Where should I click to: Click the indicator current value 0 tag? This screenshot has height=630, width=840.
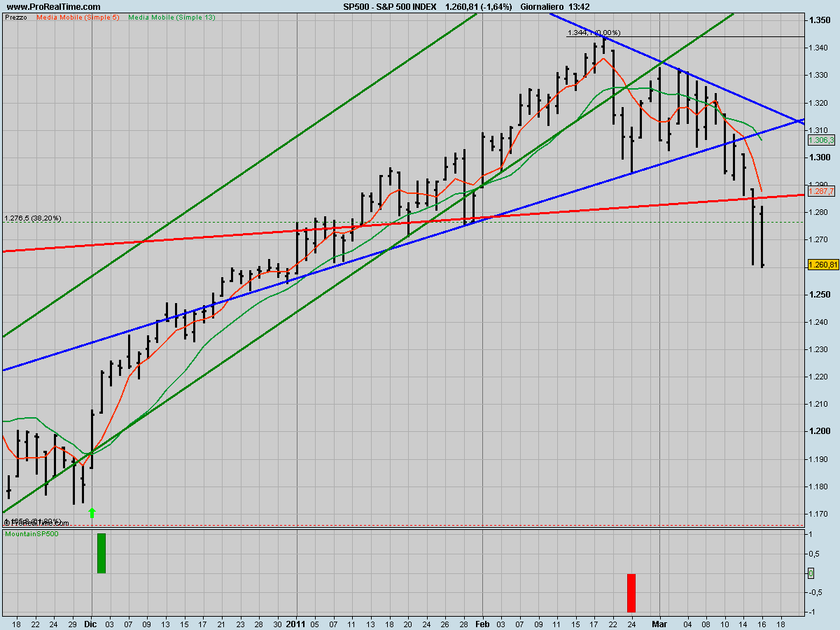click(811, 573)
